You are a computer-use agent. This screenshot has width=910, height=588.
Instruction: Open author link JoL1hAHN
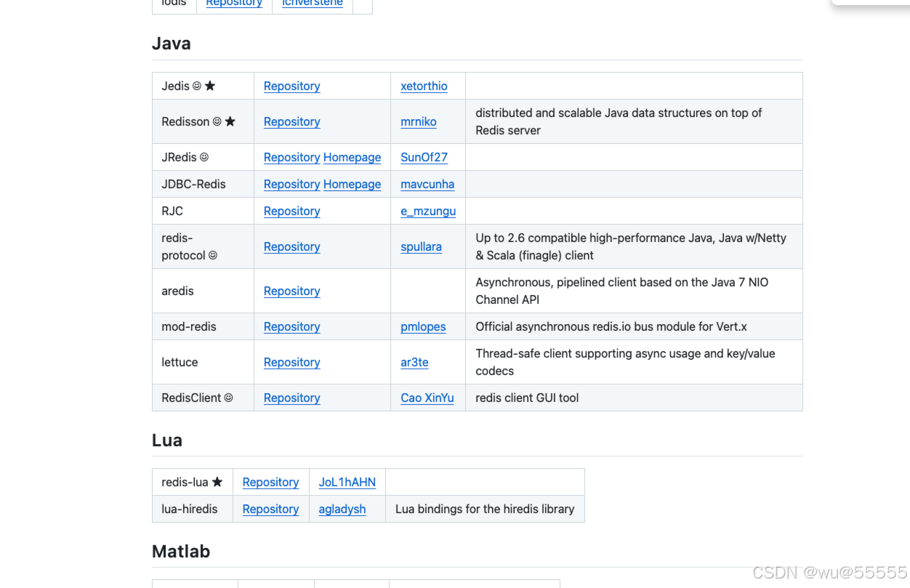(x=347, y=482)
